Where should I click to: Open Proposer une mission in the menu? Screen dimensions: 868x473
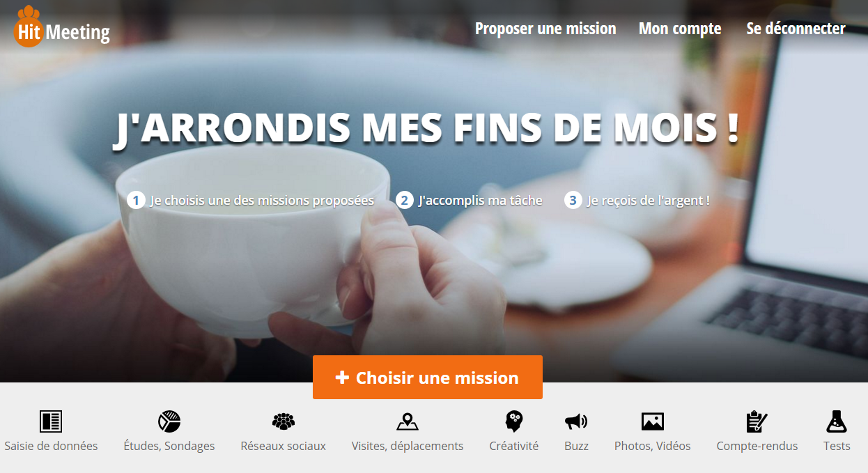click(545, 29)
